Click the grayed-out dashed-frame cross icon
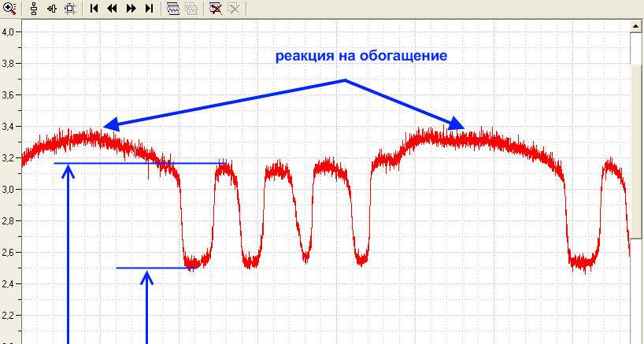 234,8
